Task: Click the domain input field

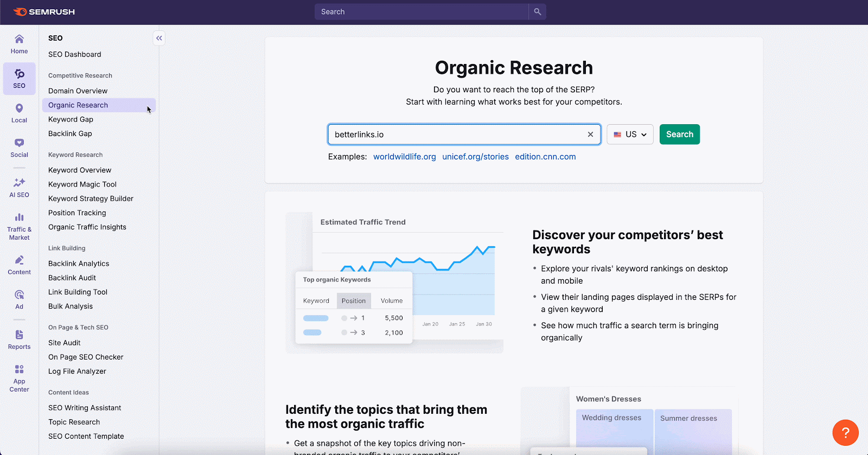Action: point(456,134)
